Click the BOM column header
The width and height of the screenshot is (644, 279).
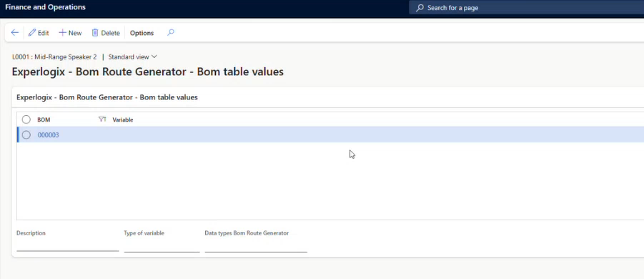[44, 119]
